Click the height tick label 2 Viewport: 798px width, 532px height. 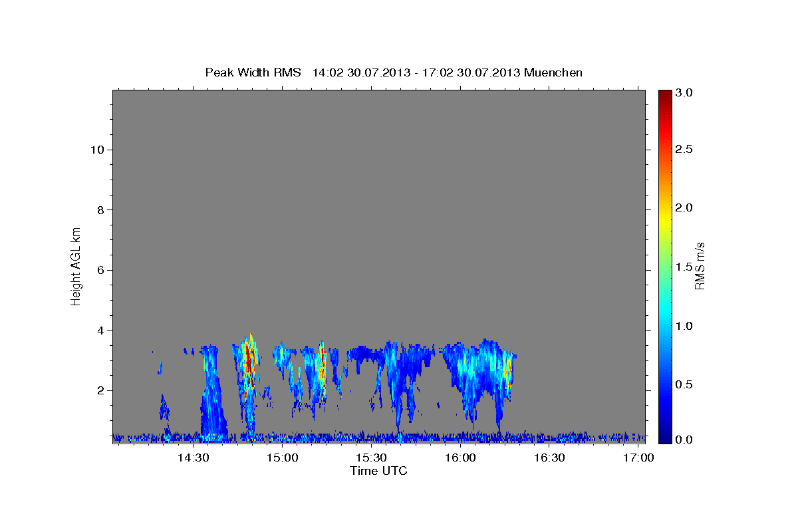[x=100, y=390]
